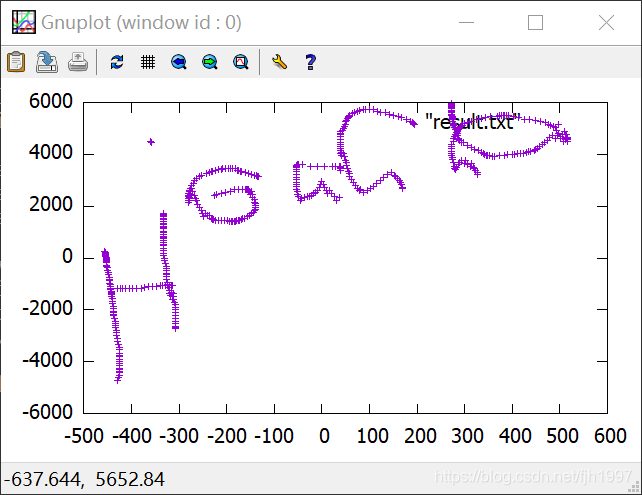Screen dimensions: 642x495
Task: Print the plot using printer icon
Action: point(78,62)
